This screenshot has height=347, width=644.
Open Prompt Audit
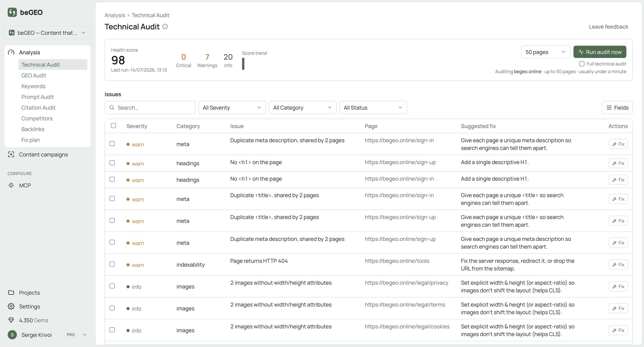pyautogui.click(x=38, y=97)
